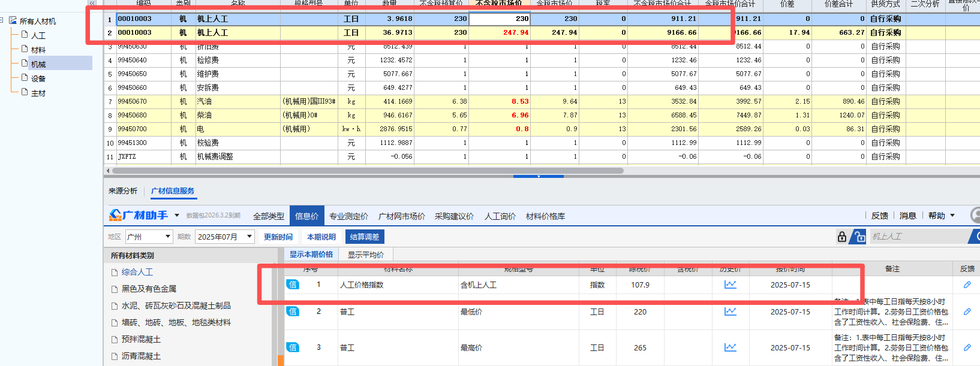
Task: Open the 广材助手 dropdown arrow
Action: pyautogui.click(x=177, y=216)
